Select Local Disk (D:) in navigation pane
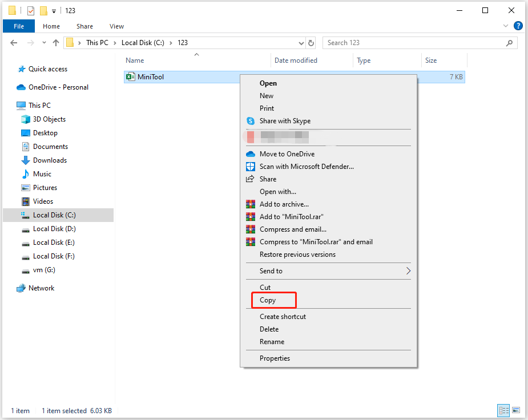The width and height of the screenshot is (528, 420). tap(54, 229)
